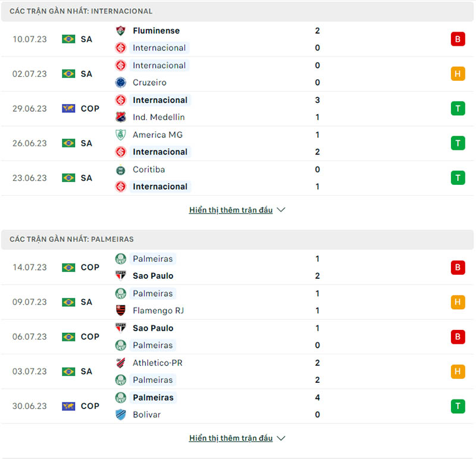
Task: Click the chevron arrow under Palmeiras matches
Action: coord(280,438)
